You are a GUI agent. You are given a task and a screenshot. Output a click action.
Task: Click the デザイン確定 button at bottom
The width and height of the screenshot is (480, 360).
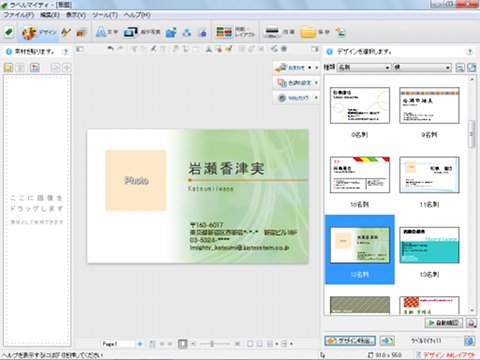coord(350,341)
